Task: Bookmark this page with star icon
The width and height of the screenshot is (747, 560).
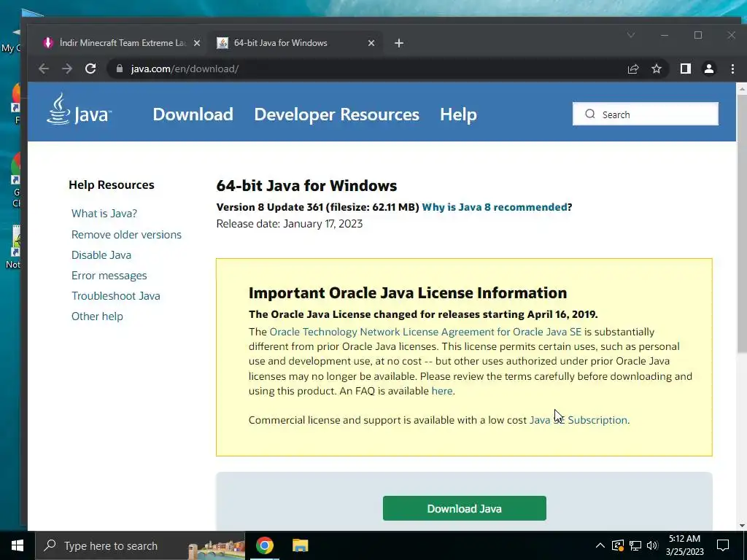Action: (657, 69)
